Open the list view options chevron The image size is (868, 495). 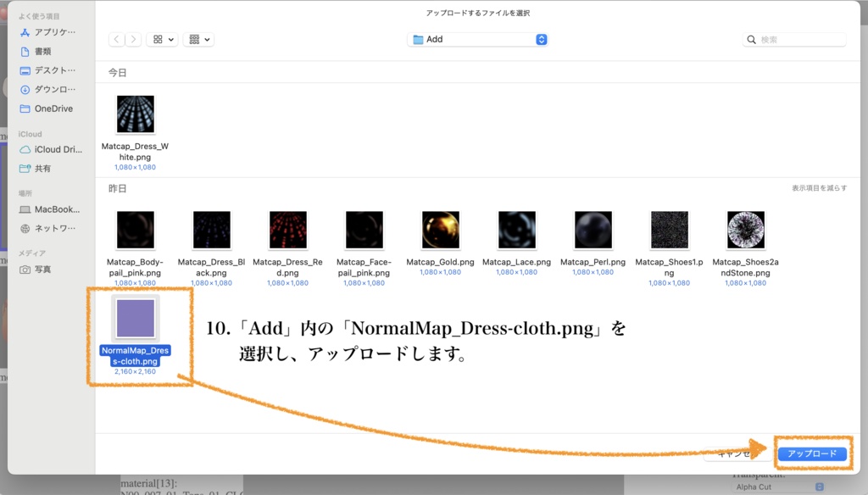click(x=207, y=39)
